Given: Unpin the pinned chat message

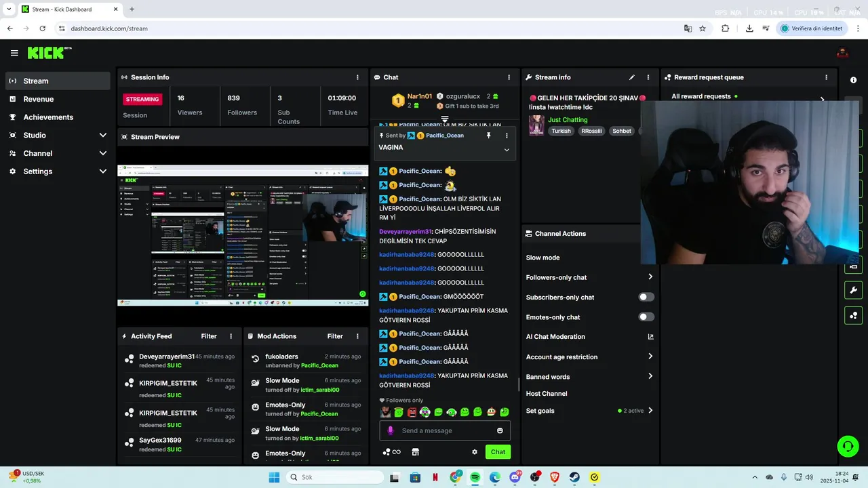Looking at the screenshot, I should [x=488, y=136].
